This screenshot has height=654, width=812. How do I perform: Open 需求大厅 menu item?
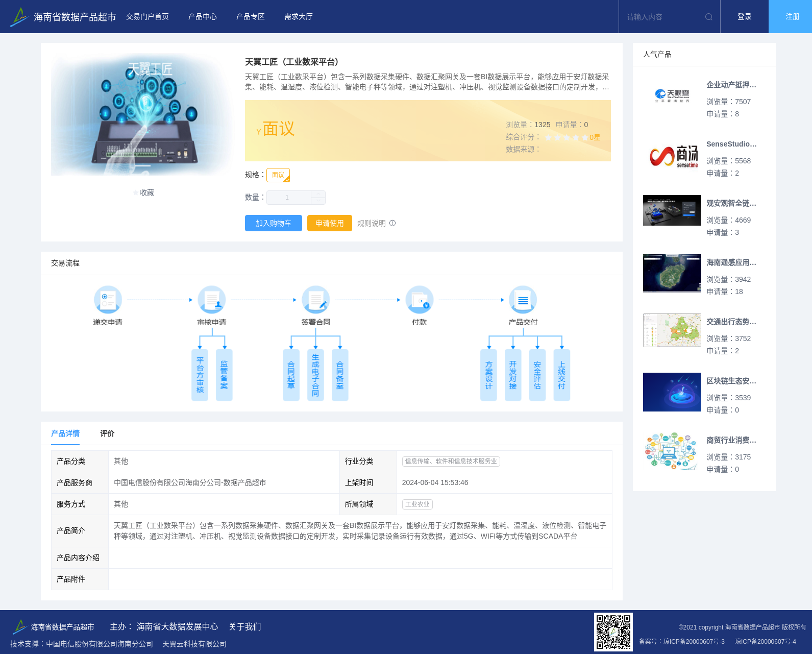click(299, 17)
